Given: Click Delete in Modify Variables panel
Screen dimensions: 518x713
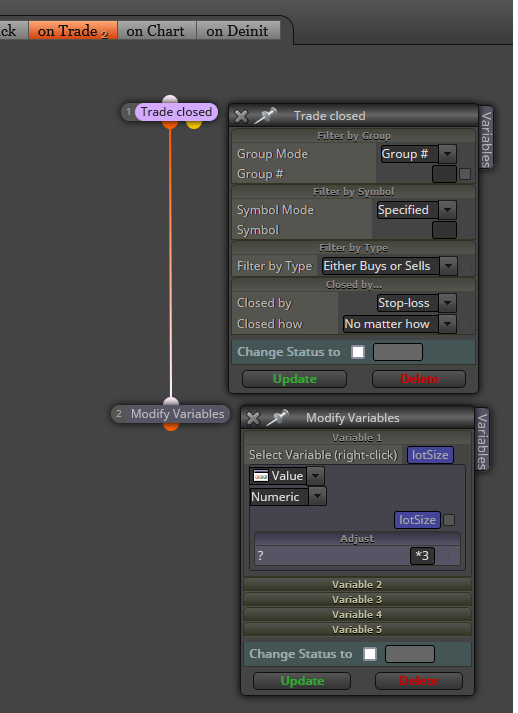Looking at the screenshot, I should click(x=419, y=681).
